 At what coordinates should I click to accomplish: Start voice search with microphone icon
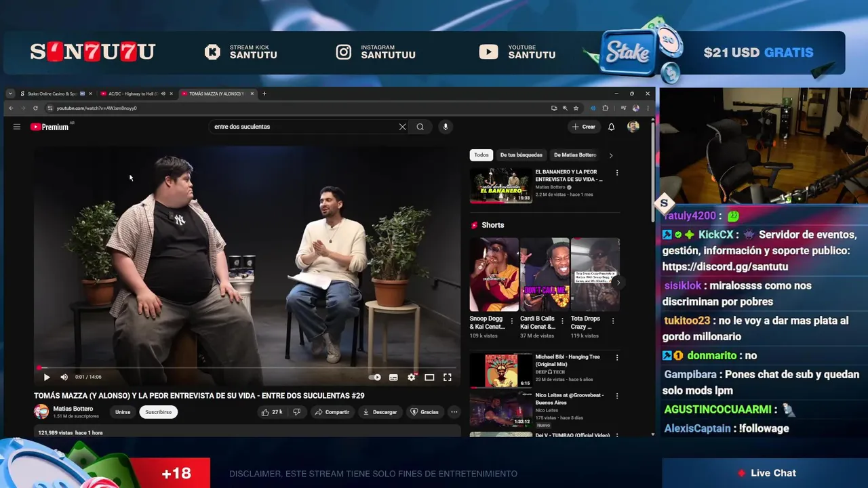(x=446, y=127)
